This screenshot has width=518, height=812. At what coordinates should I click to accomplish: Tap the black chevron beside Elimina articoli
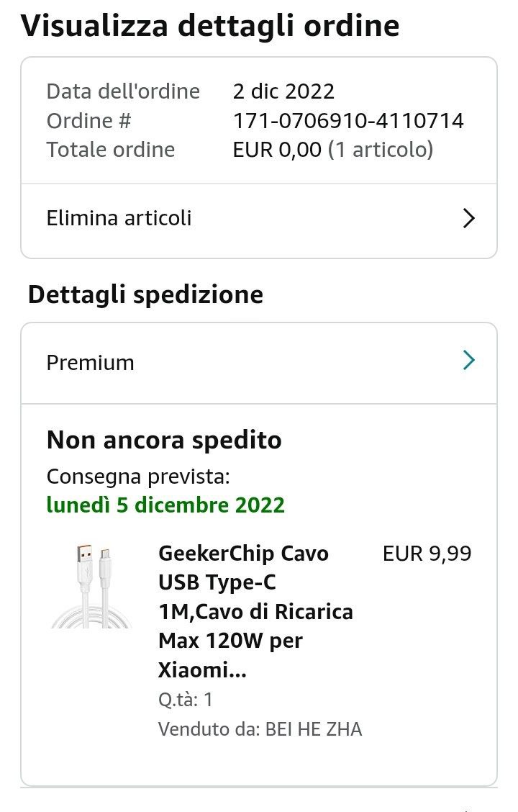pyautogui.click(x=469, y=218)
